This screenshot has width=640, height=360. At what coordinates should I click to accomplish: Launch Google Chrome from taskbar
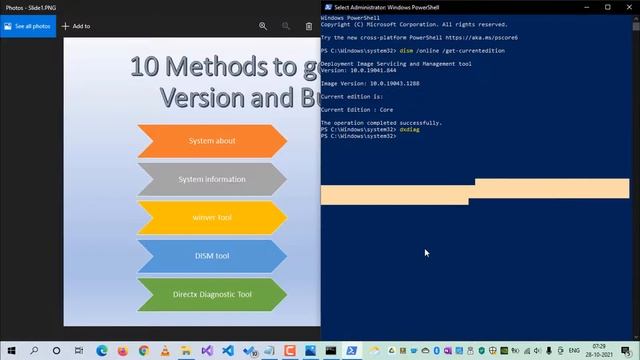(x=144, y=351)
